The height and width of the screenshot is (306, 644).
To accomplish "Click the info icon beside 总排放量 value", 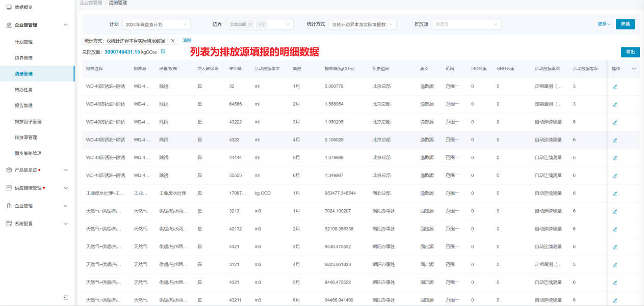I will tap(163, 52).
